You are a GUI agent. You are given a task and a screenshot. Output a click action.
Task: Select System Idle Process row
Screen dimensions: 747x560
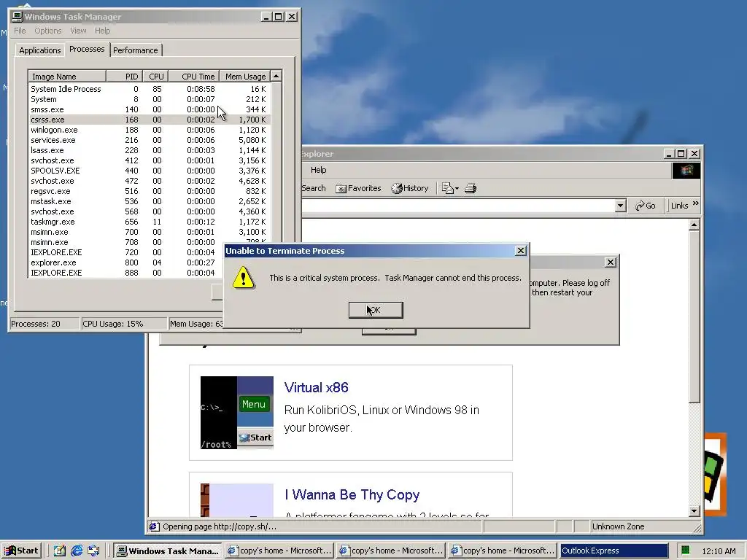149,89
